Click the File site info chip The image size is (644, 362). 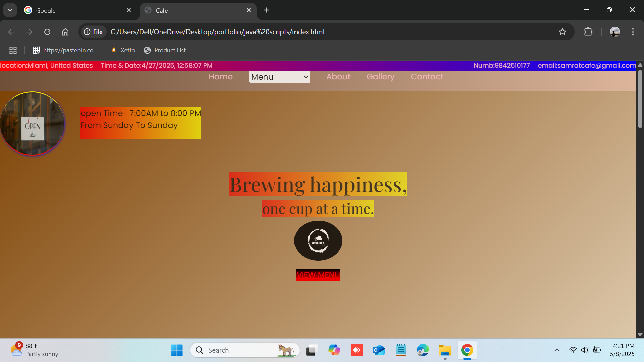[x=94, y=32]
